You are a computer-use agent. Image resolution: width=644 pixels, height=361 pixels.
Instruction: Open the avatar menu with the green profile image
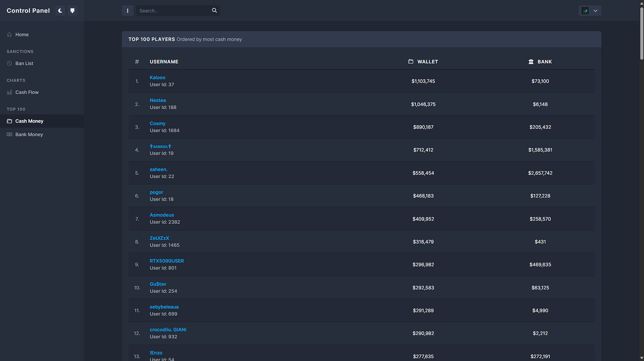585,10
